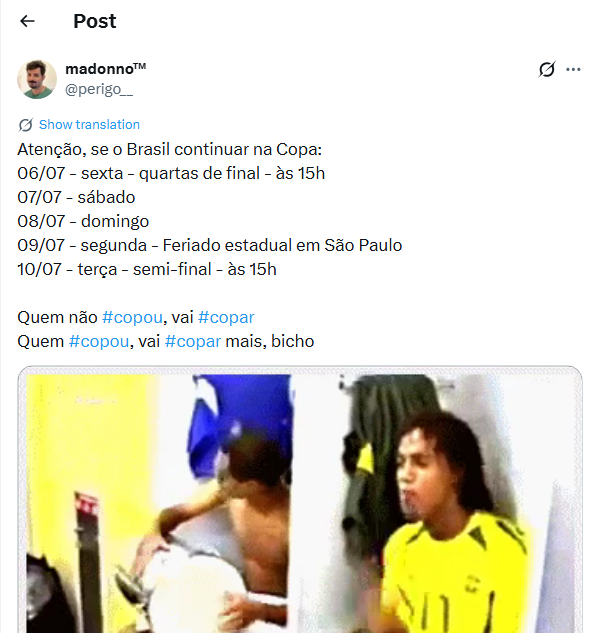Click the Post page heading
This screenshot has height=633, width=598.
click(x=95, y=21)
